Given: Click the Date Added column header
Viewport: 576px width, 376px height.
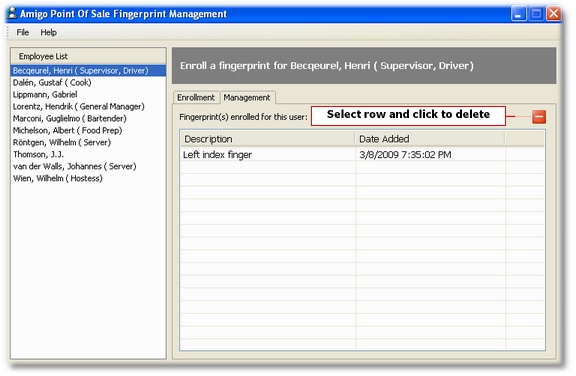Looking at the screenshot, I should tap(430, 139).
